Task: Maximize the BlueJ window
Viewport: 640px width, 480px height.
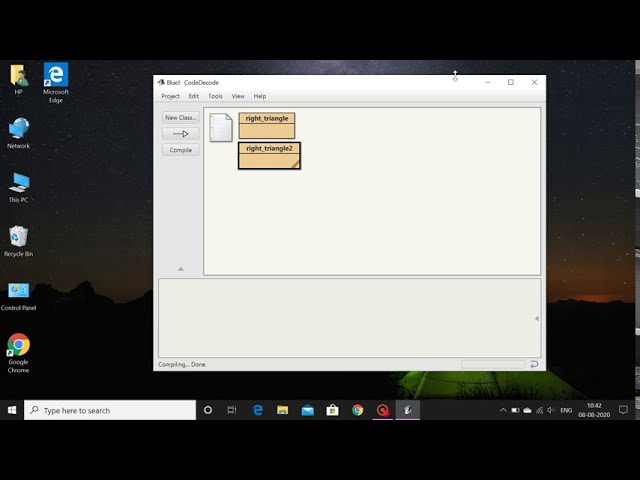Action: pyautogui.click(x=511, y=82)
